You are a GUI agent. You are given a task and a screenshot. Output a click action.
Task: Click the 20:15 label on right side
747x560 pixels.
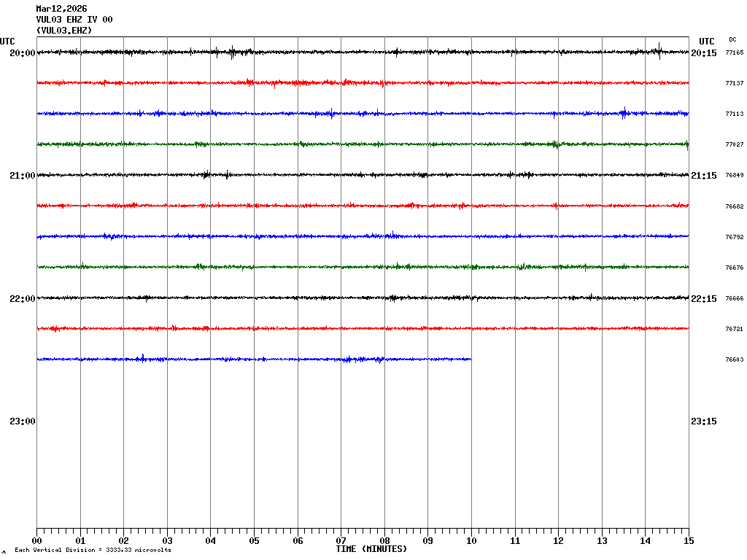click(x=703, y=53)
